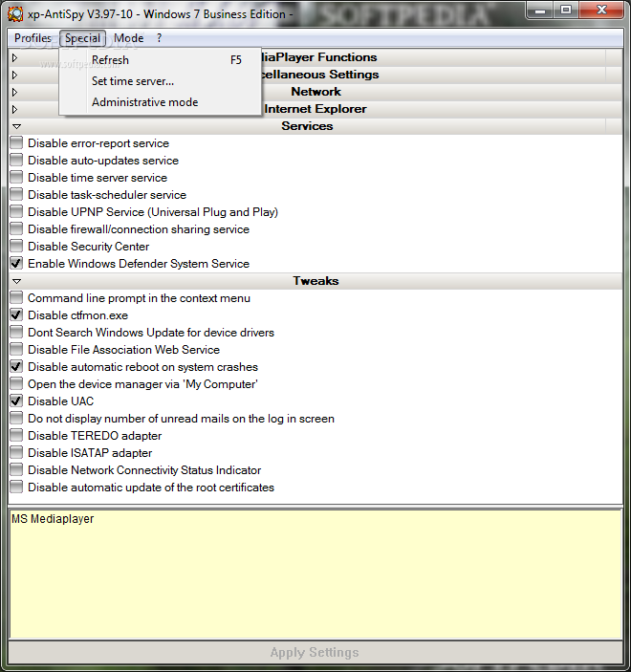Uncheck Disable UAC
This screenshot has height=672, width=631.
[16, 401]
